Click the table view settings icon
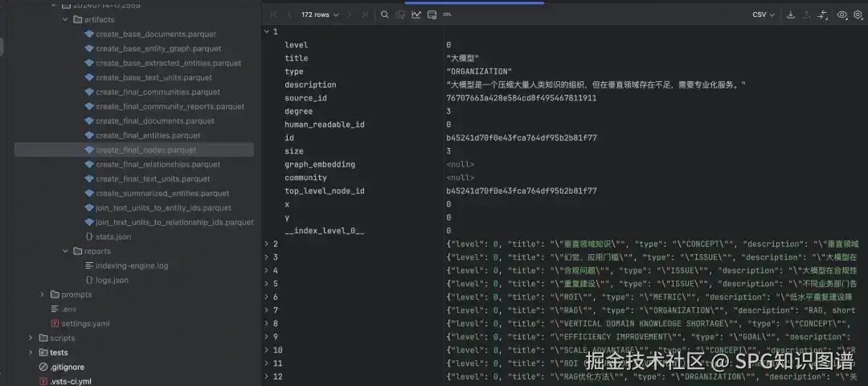 (x=432, y=15)
